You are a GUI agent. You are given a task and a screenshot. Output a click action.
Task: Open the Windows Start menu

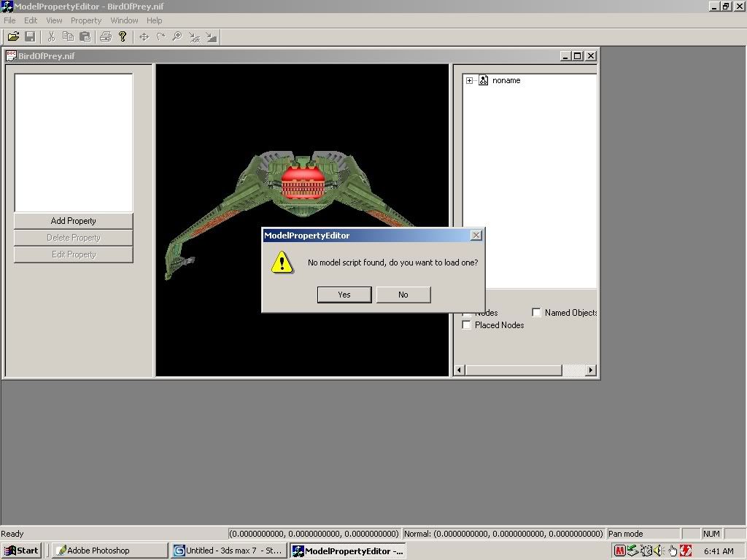tap(21, 551)
